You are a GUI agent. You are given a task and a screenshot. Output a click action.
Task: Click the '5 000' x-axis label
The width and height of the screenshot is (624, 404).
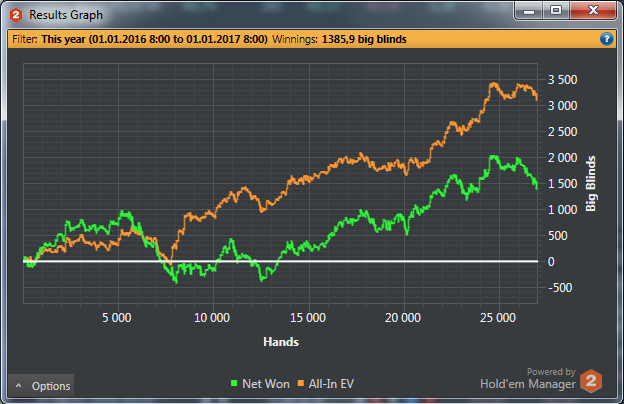pyautogui.click(x=117, y=318)
